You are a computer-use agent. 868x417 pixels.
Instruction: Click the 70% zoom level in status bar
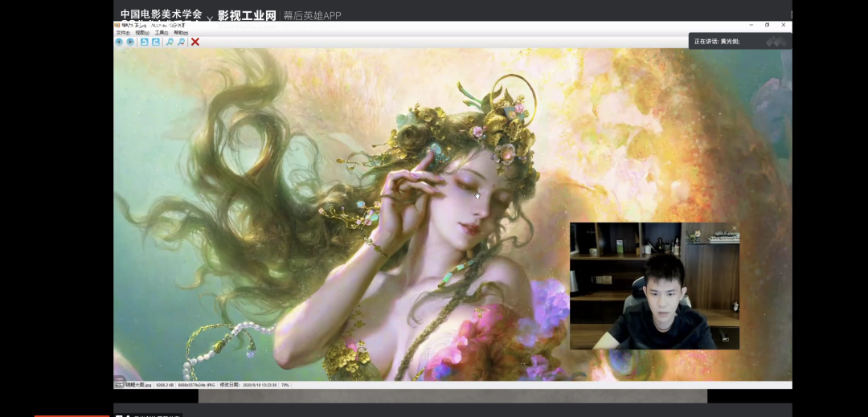(x=285, y=385)
